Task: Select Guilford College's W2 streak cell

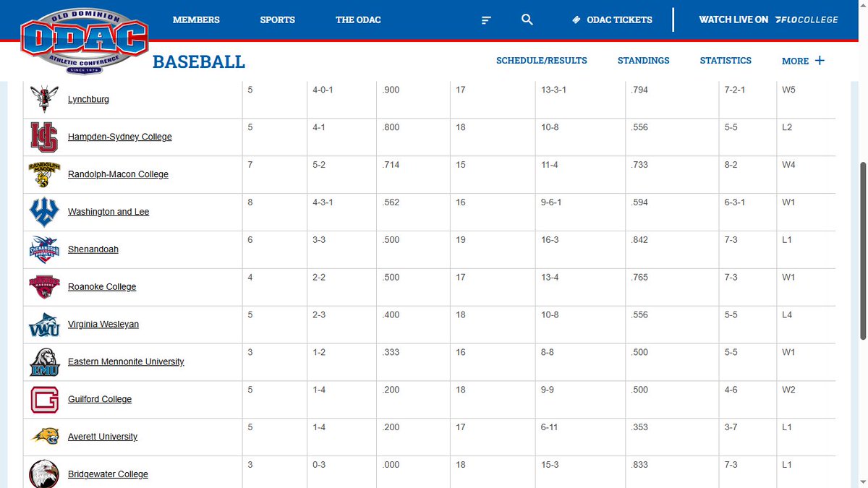Action: click(x=788, y=390)
